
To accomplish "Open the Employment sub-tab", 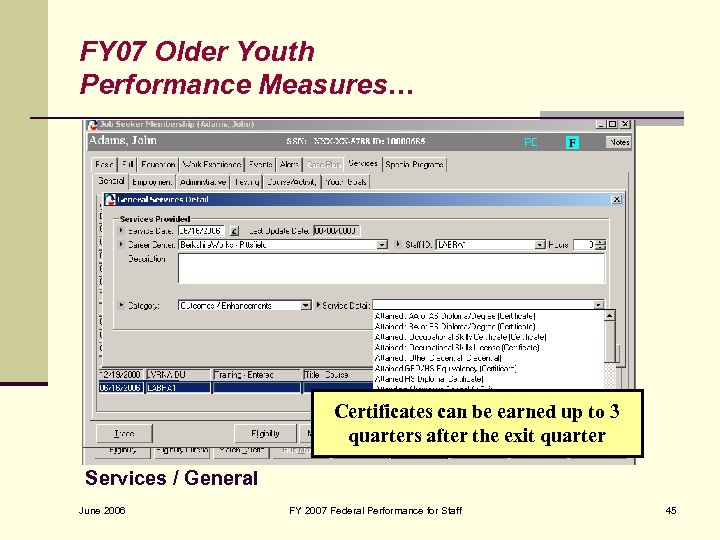I will coord(152,182).
